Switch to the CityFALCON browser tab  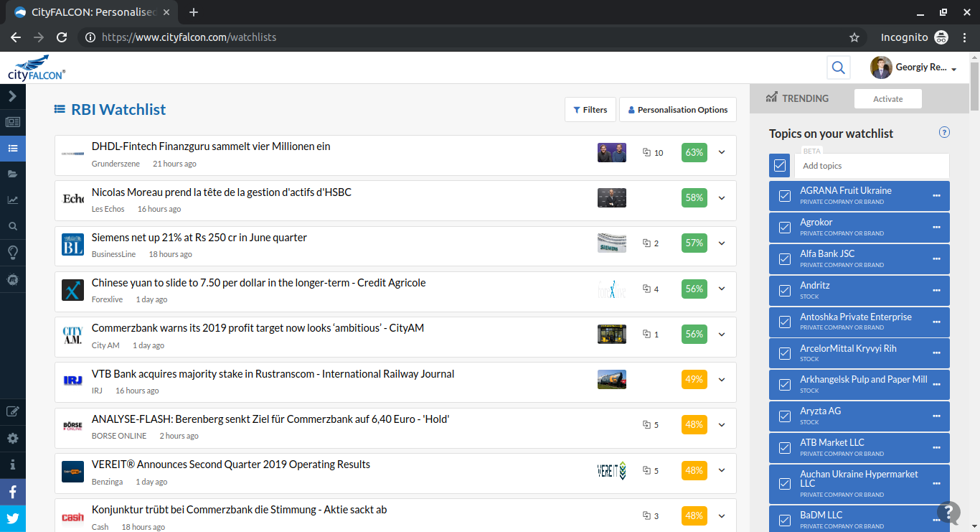[x=91, y=13]
